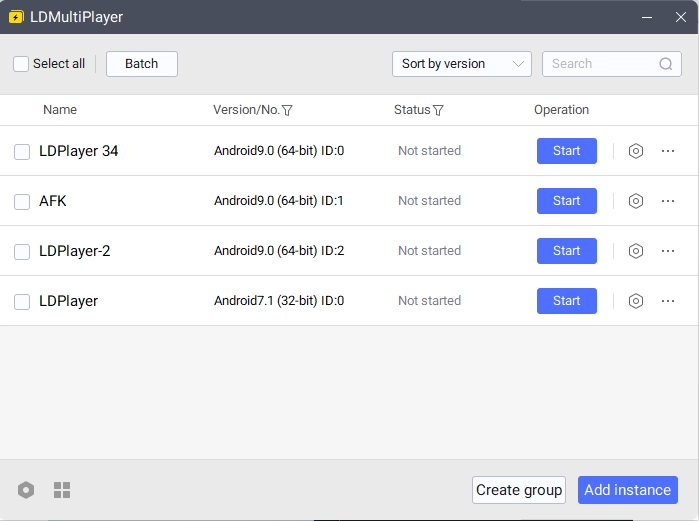Screen dimensions: 699x521
Task: Open the Version/No. filter
Action: [288, 110]
